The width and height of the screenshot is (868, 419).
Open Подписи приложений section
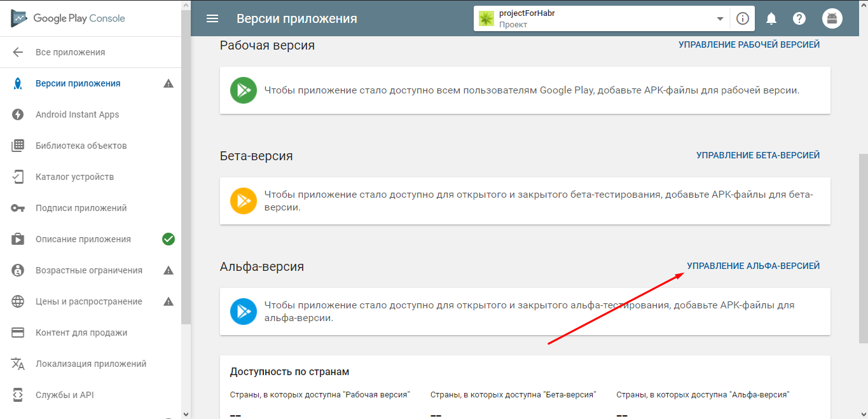81,208
